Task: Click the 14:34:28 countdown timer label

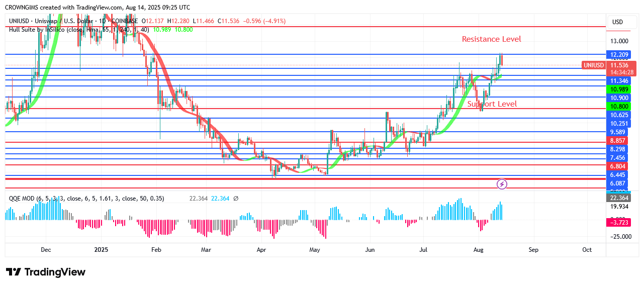Action: tap(621, 72)
